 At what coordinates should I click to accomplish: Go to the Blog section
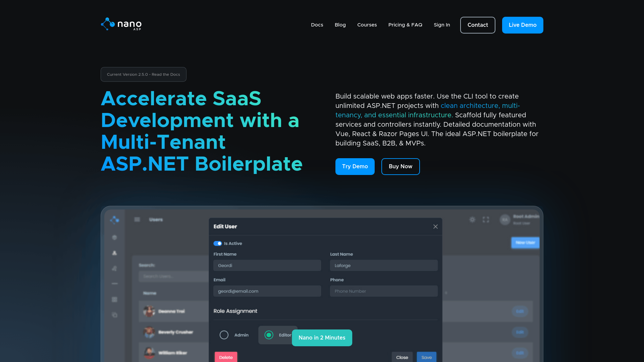coord(340,25)
